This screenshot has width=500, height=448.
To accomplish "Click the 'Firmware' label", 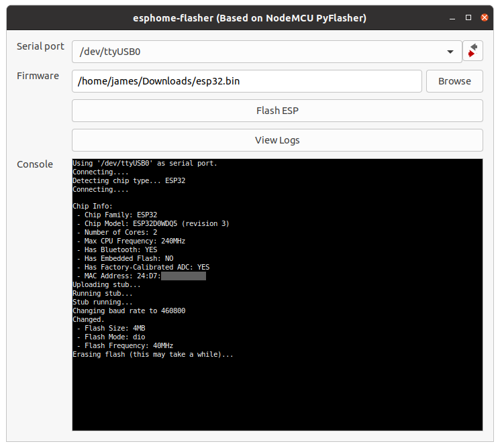I will (x=38, y=76).
